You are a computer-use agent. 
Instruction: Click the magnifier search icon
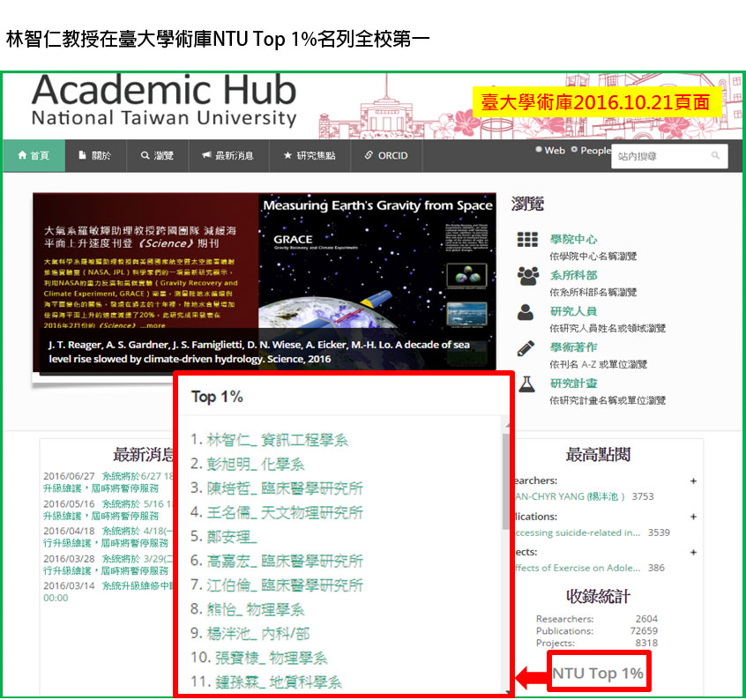coord(715,155)
